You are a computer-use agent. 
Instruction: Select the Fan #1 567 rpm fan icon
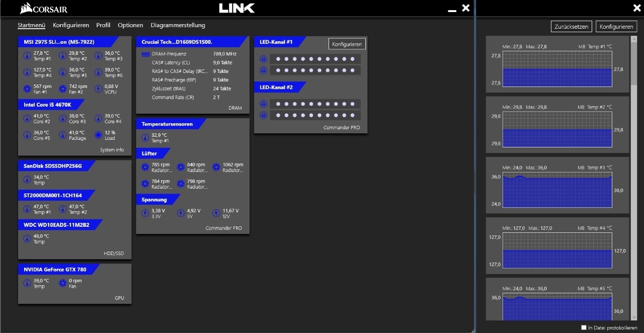[x=27, y=89]
